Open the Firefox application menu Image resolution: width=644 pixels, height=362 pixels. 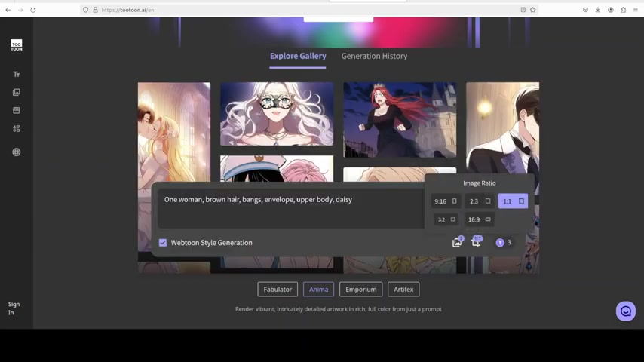pos(636,10)
